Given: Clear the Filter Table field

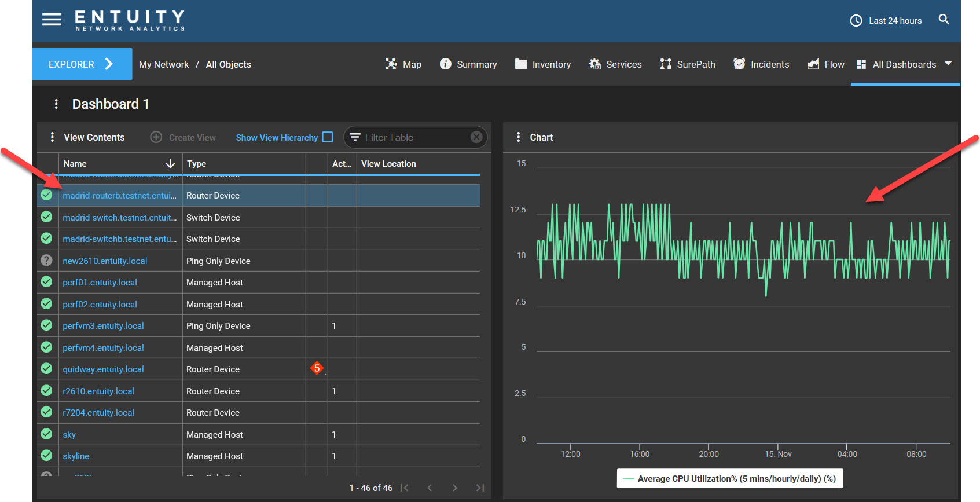Looking at the screenshot, I should tap(476, 137).
